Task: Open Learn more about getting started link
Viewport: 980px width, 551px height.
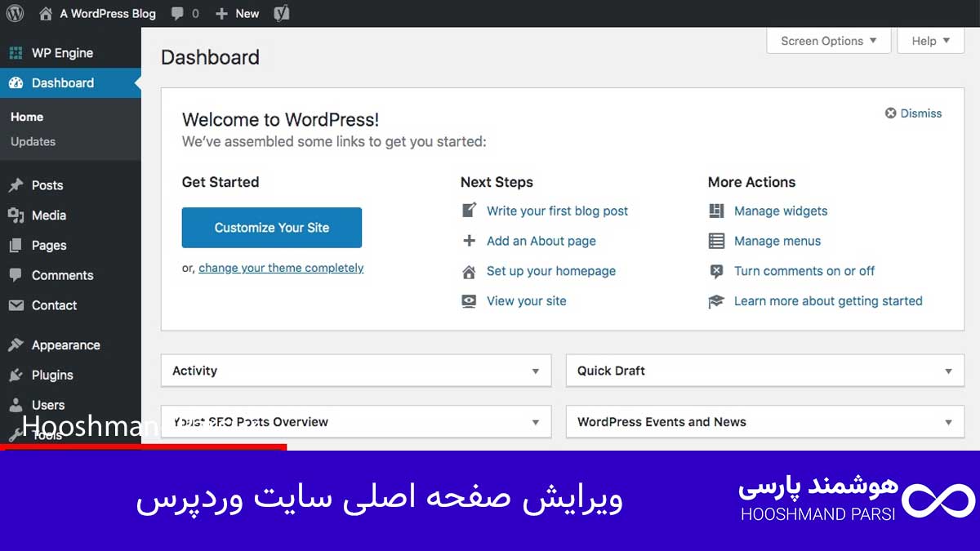Action: pos(828,301)
